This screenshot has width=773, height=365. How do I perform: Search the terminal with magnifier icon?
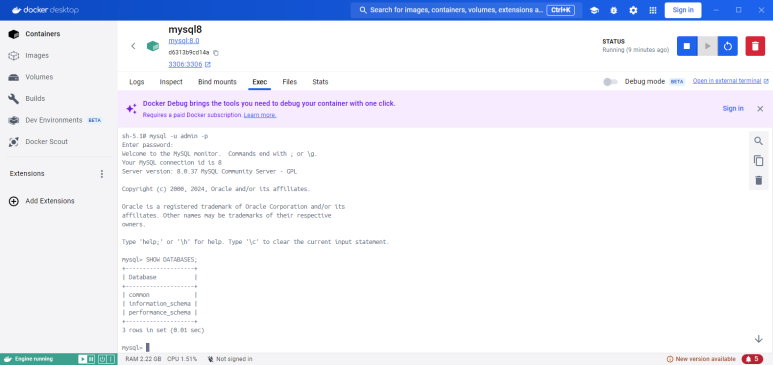click(758, 141)
